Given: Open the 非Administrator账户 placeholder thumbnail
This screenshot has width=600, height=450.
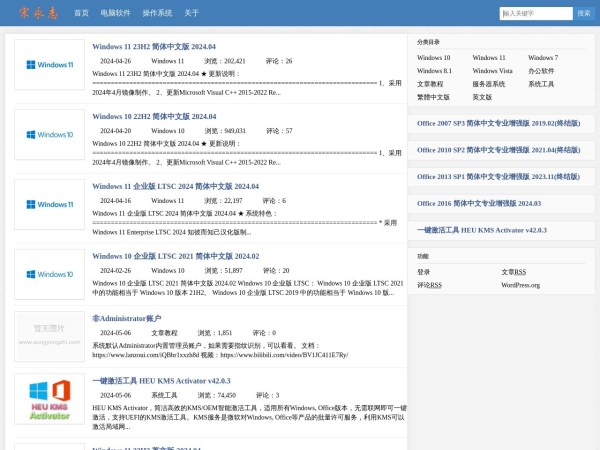Looking at the screenshot, I should 49,336.
